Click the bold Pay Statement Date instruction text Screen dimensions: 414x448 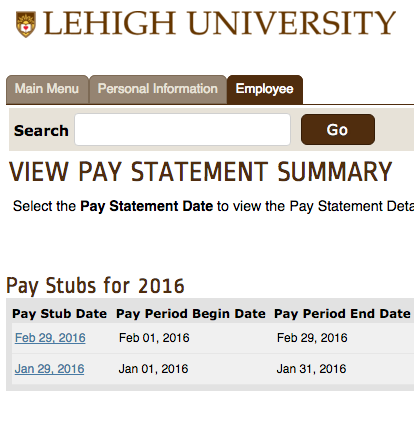(x=147, y=206)
